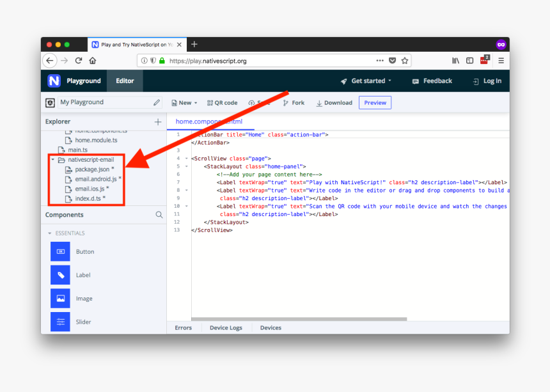Open email.android.js in the Explorer
Screen dimensions: 550x392
pos(96,179)
